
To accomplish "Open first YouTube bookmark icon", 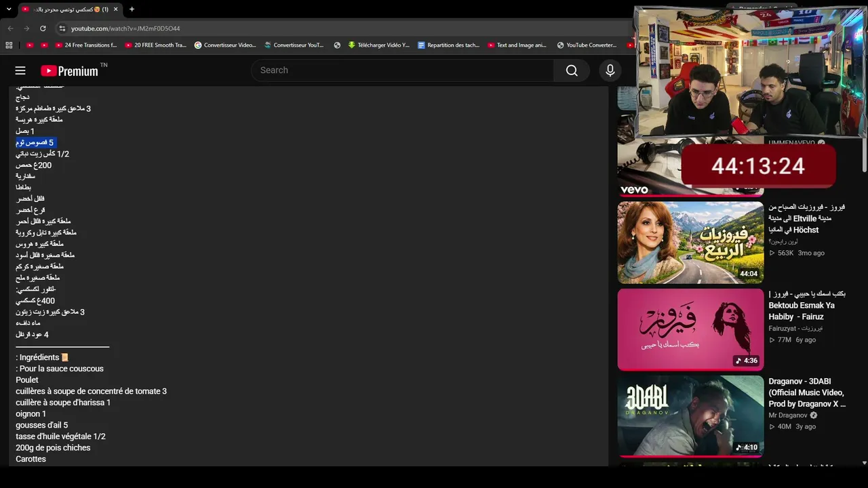I will 30,45.
